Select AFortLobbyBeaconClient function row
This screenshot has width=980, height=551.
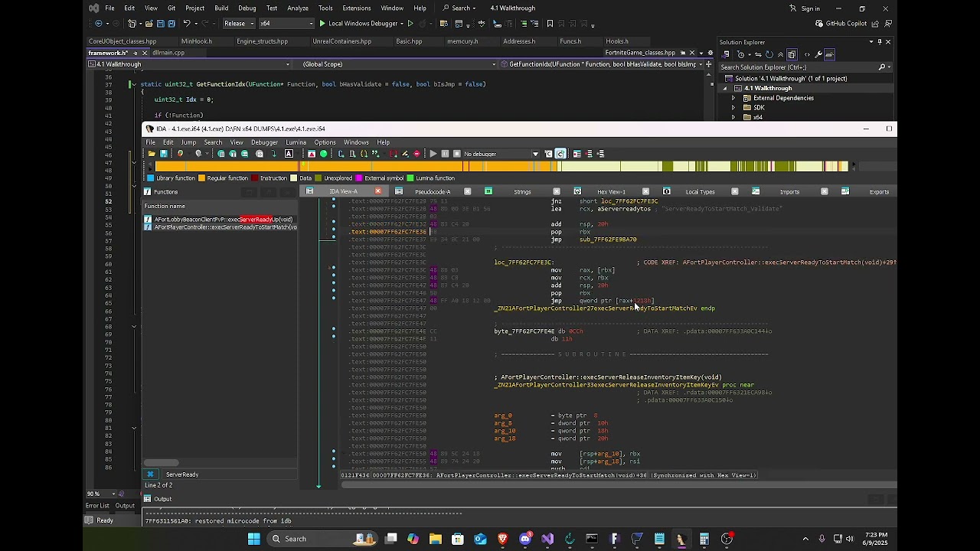pyautogui.click(x=220, y=220)
